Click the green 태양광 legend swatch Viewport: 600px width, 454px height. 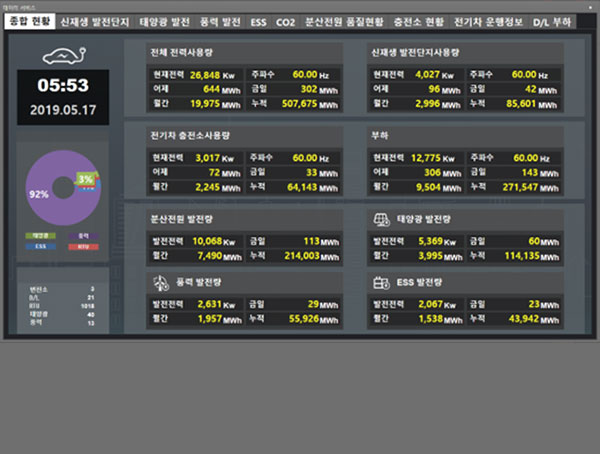coord(40,235)
